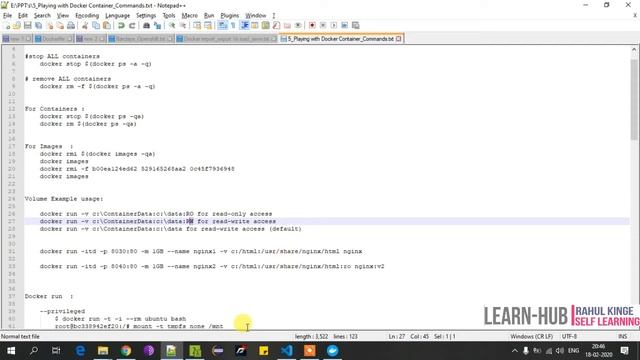Open the Function List panel icon
The width and height of the screenshot is (640, 360).
(x=276, y=25)
